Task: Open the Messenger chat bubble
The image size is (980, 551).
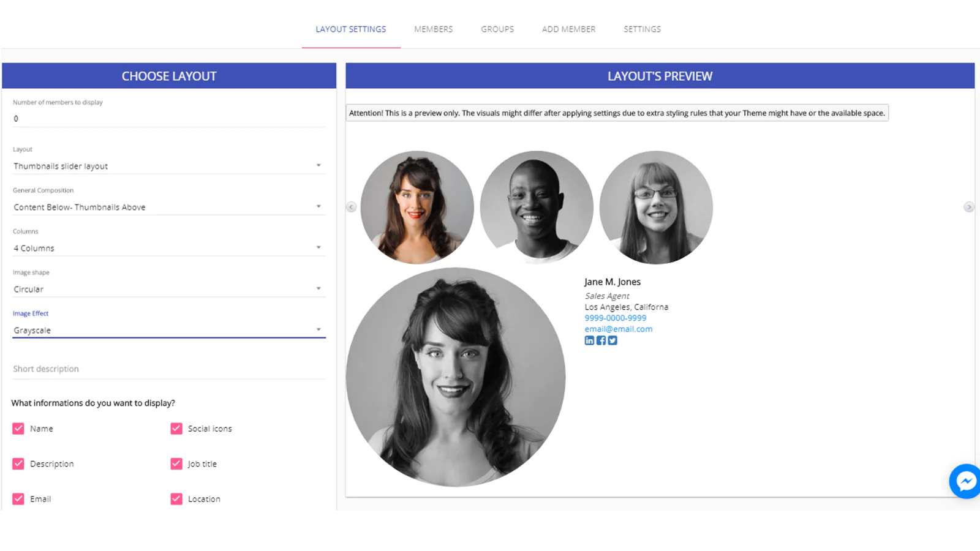Action: (965, 481)
